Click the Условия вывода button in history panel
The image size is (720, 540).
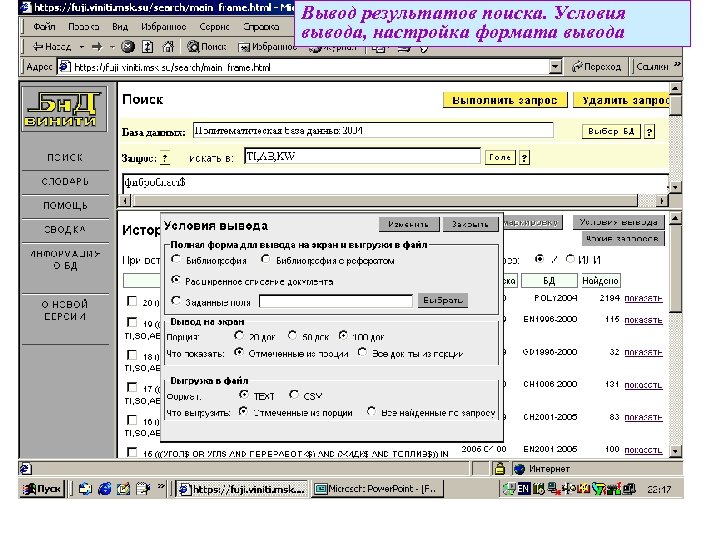coord(619,222)
